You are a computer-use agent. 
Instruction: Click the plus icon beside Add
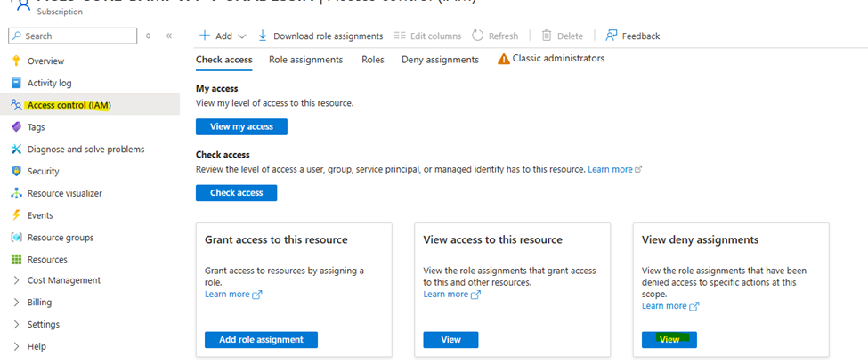pyautogui.click(x=205, y=36)
